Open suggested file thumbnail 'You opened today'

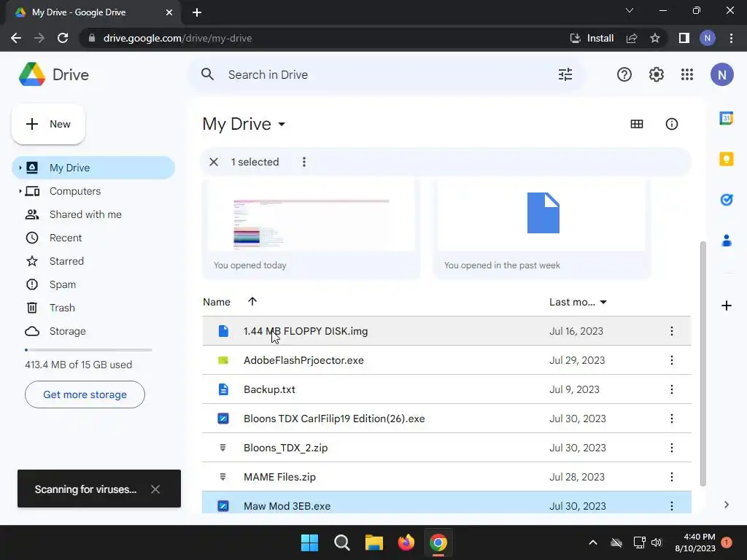(311, 230)
